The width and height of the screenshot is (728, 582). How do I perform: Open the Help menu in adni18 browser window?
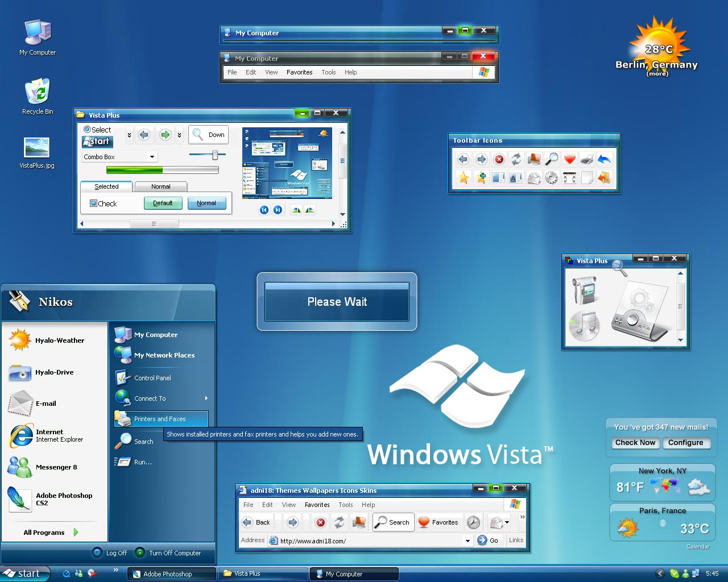[x=368, y=505]
